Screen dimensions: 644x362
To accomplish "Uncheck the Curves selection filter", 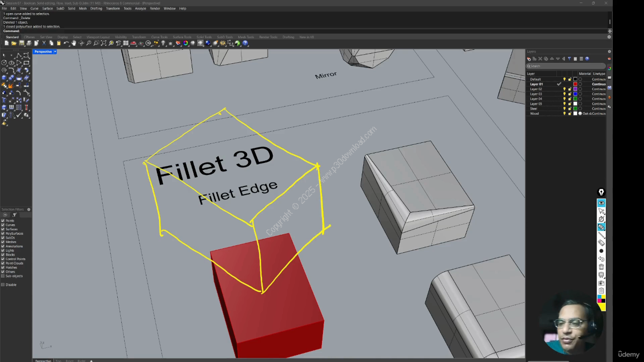I will (x=3, y=225).
